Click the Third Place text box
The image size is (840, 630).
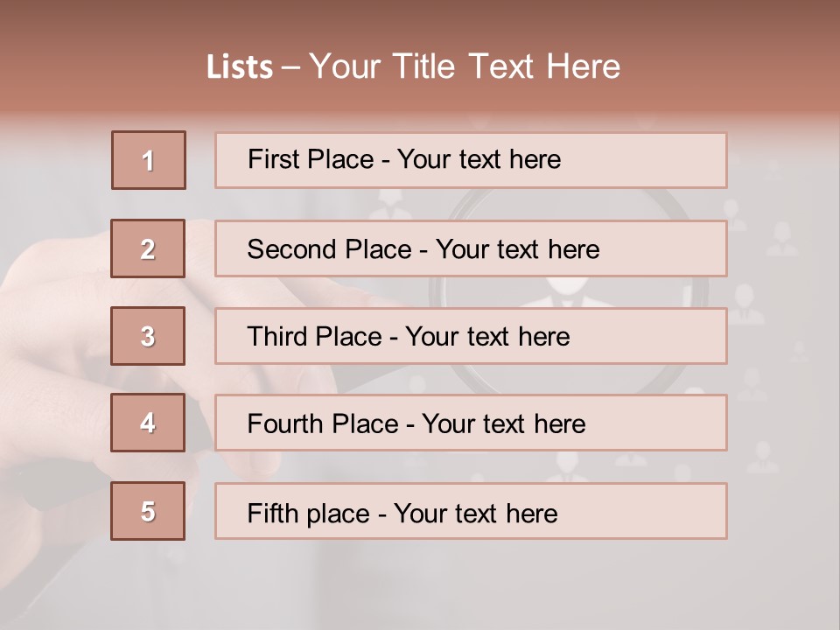(471, 336)
